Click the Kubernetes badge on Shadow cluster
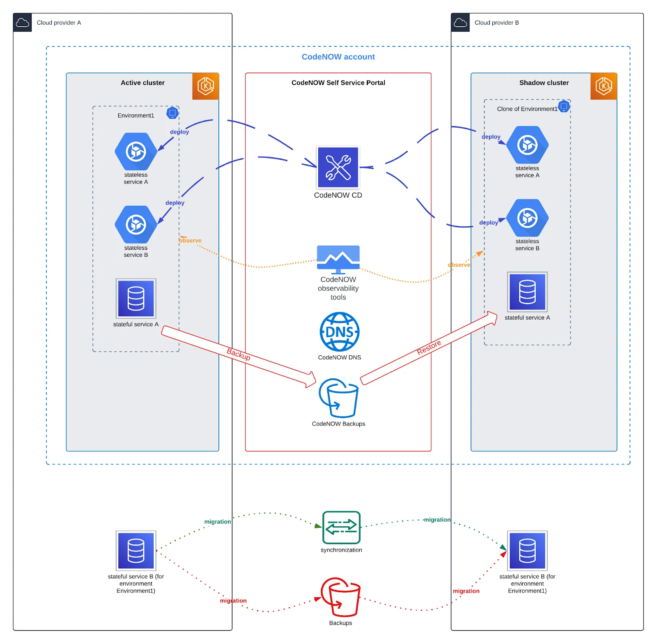Image resolution: width=657 pixels, height=644 pixels. [603, 86]
